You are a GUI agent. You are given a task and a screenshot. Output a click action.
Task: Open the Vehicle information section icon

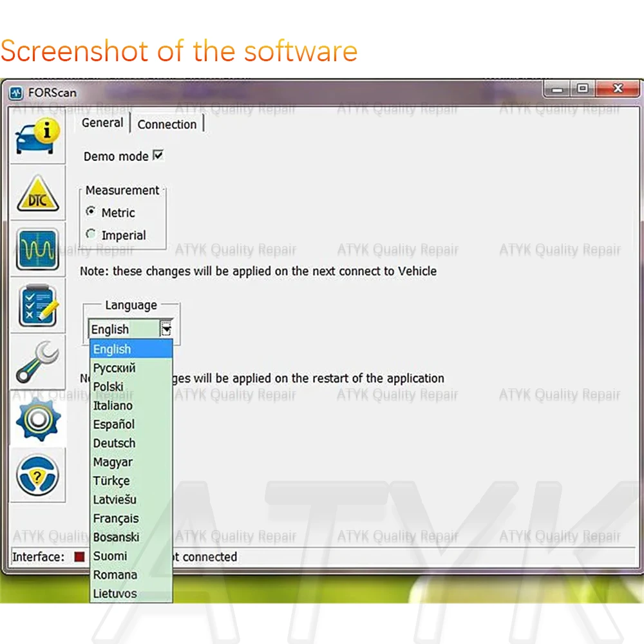point(37,137)
